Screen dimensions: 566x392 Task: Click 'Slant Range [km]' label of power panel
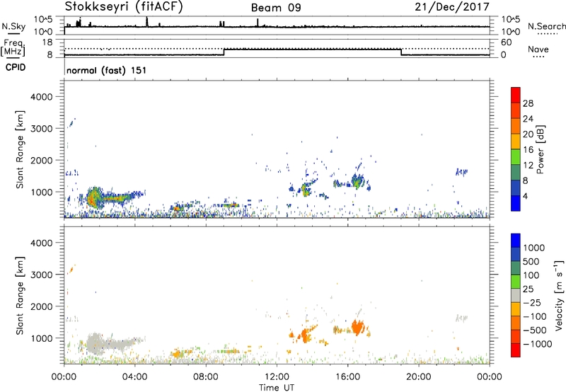(x=20, y=149)
